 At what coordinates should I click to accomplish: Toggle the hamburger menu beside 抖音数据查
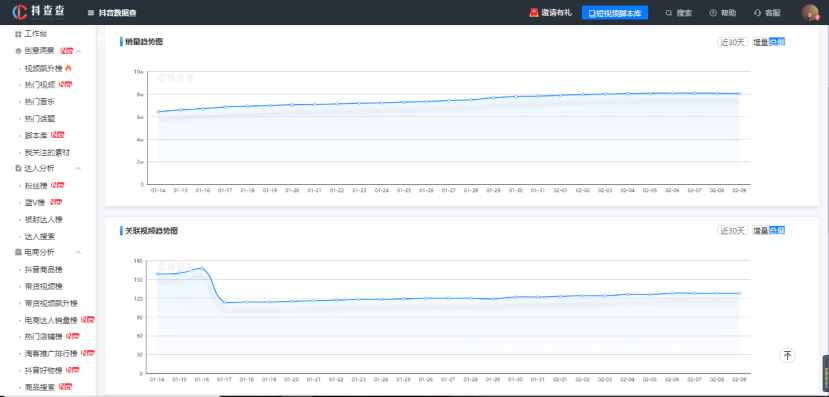coord(91,13)
